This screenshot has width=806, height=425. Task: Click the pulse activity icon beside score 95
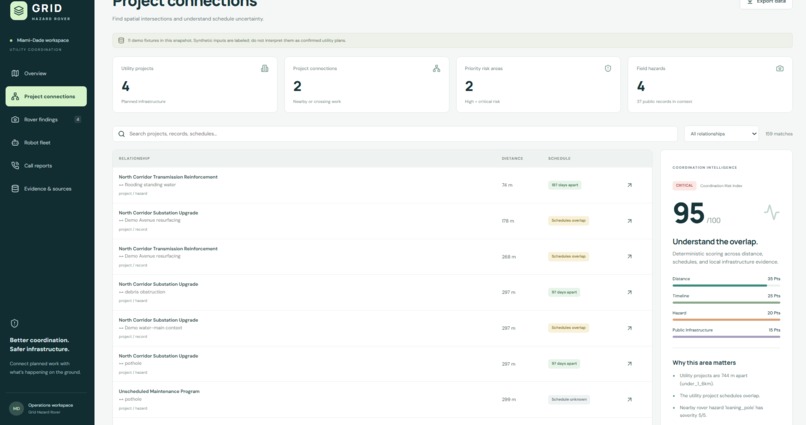[772, 212]
